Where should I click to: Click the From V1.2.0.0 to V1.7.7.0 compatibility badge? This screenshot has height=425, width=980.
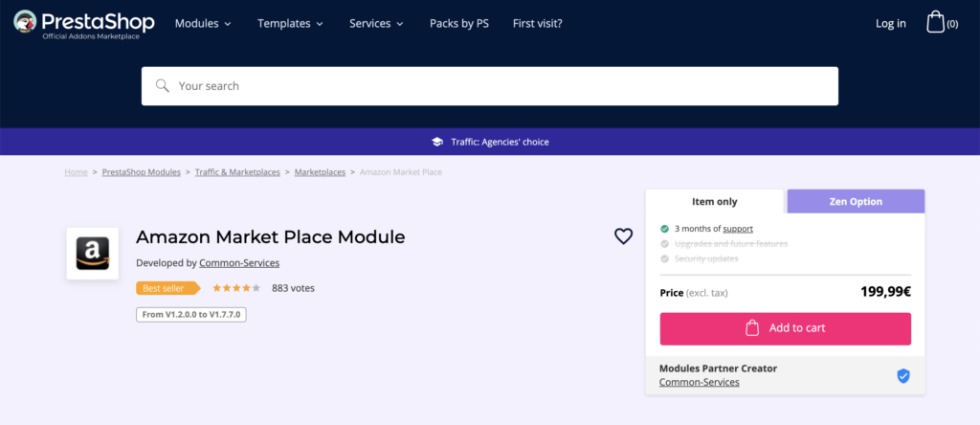[x=191, y=314]
